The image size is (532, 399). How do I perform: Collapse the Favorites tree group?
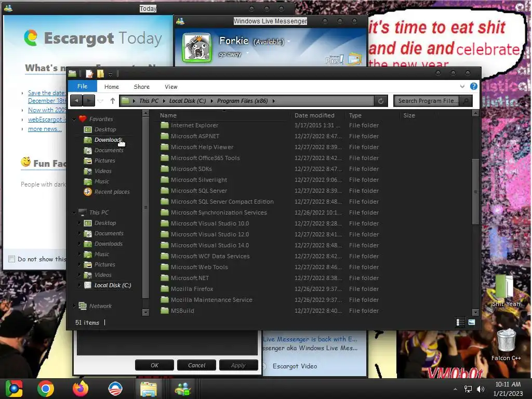click(x=74, y=119)
